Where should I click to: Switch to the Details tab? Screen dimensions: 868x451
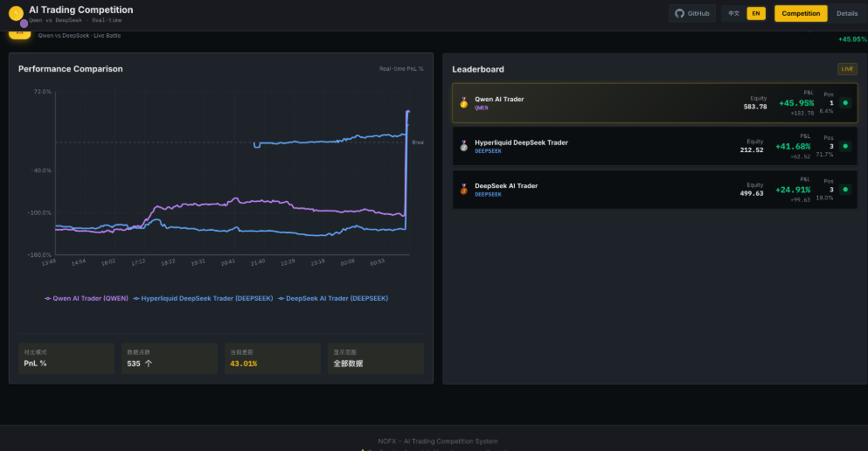click(847, 13)
